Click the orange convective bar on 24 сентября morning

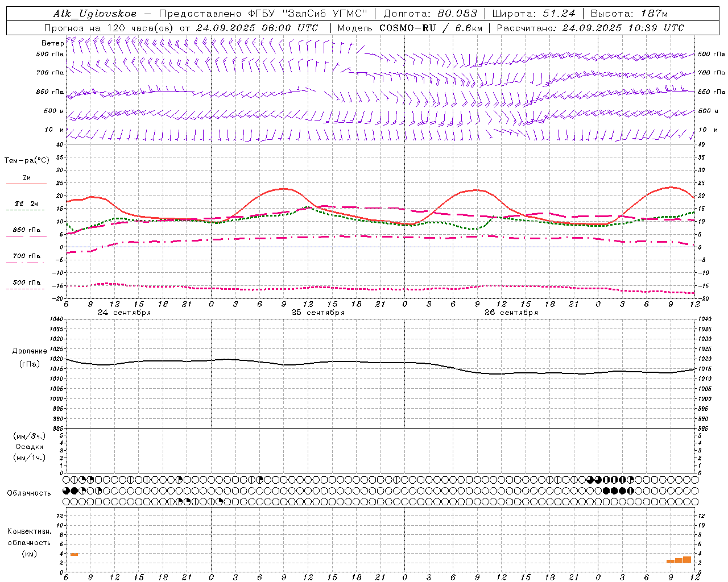coord(74,554)
